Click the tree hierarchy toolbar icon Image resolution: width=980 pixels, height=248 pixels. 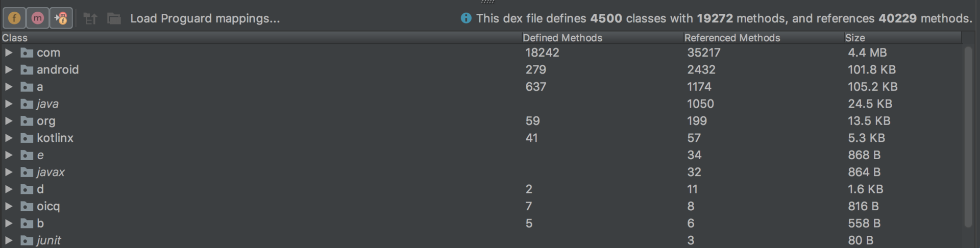(90, 19)
